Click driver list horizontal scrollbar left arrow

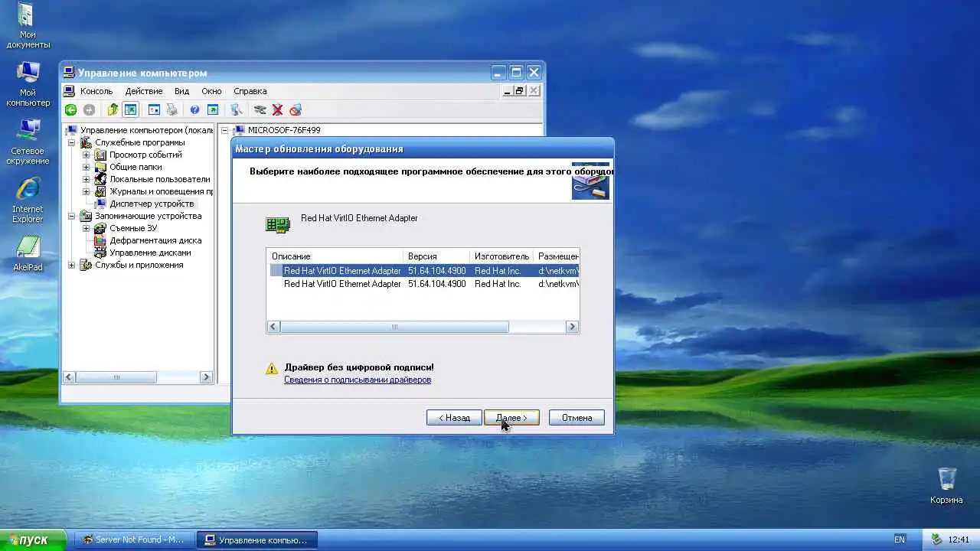pos(273,327)
